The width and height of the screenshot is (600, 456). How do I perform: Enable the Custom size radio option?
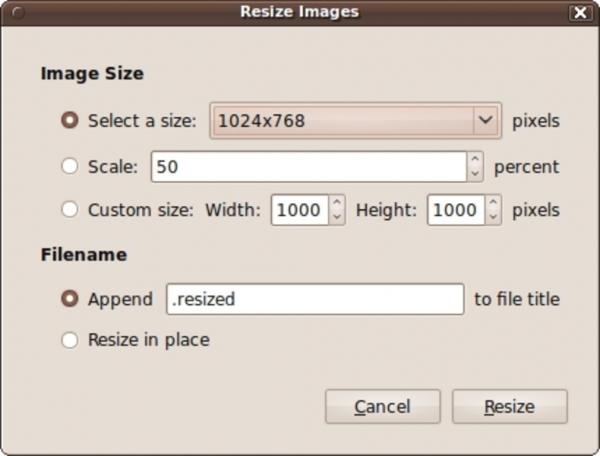[70, 210]
